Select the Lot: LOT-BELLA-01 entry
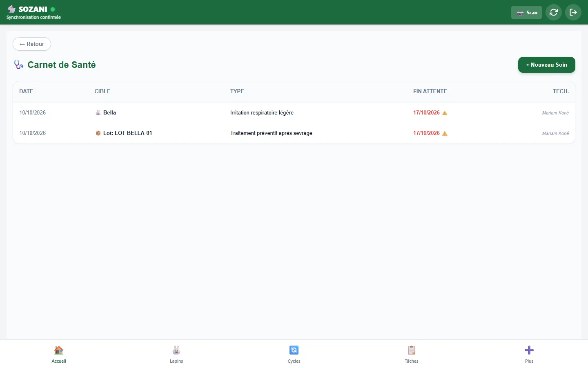 pyautogui.click(x=127, y=133)
